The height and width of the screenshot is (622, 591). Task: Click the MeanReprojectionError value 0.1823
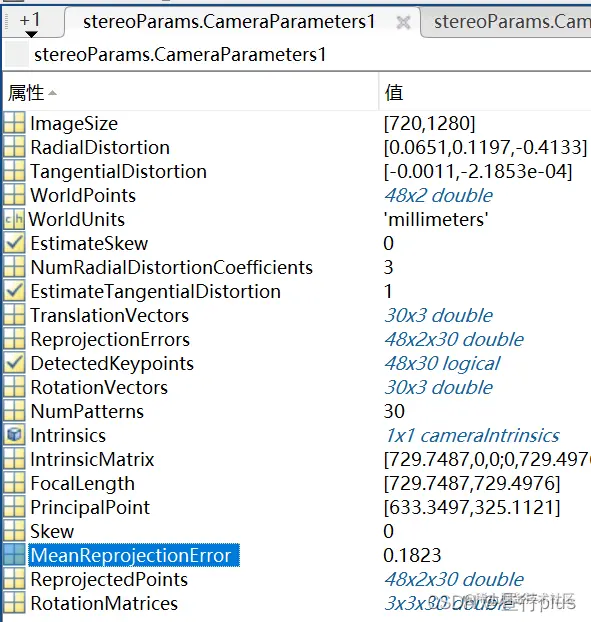[x=412, y=555]
